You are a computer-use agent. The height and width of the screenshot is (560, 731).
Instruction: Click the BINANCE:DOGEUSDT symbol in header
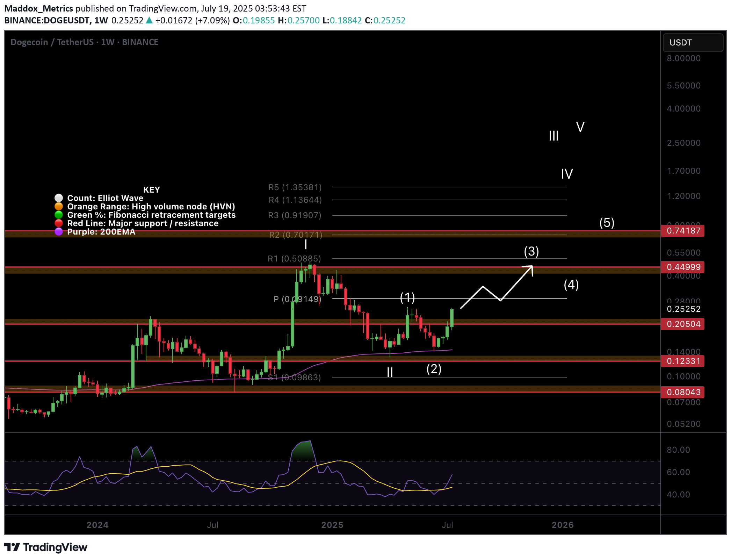(47, 20)
